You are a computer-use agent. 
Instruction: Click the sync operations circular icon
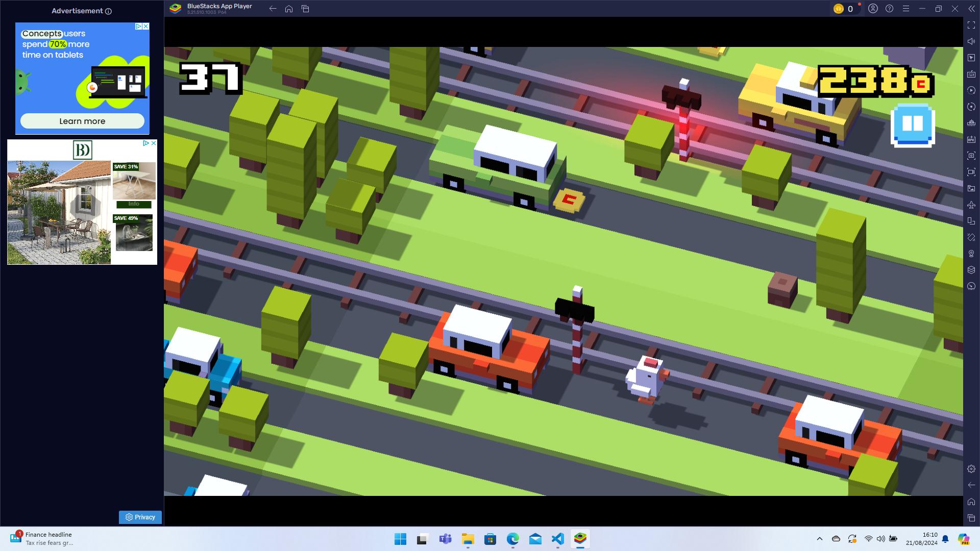pyautogui.click(x=971, y=107)
